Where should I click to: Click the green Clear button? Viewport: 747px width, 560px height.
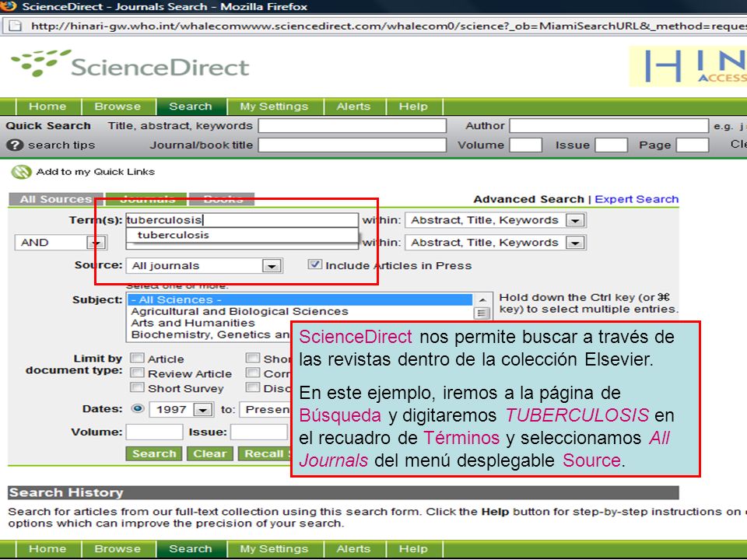click(x=210, y=453)
